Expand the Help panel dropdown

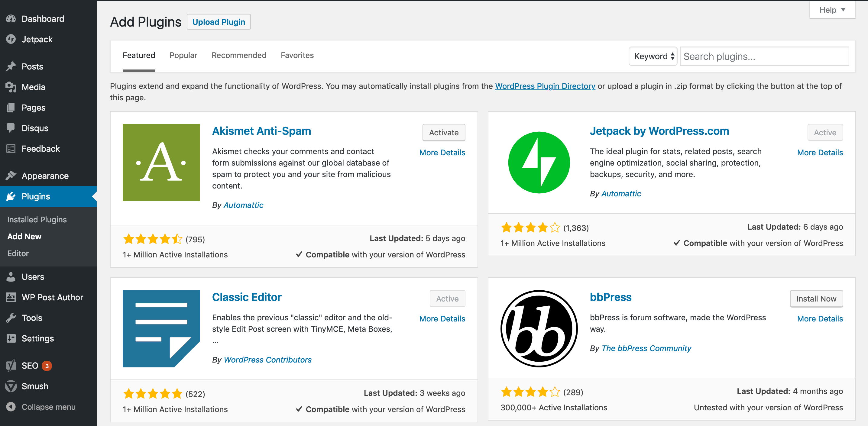[832, 10]
